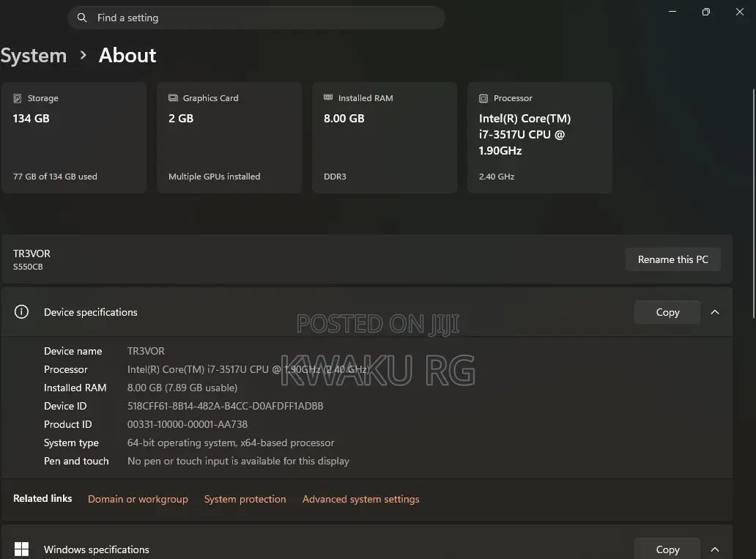This screenshot has height=559, width=756.
Task: Open the Storage 134 GB card
Action: 74,138
